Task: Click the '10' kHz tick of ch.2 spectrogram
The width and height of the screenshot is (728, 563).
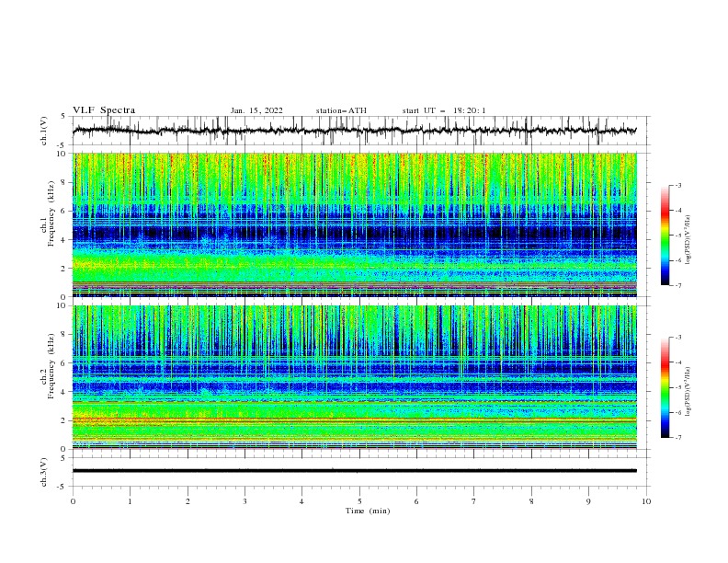Action: coord(63,305)
